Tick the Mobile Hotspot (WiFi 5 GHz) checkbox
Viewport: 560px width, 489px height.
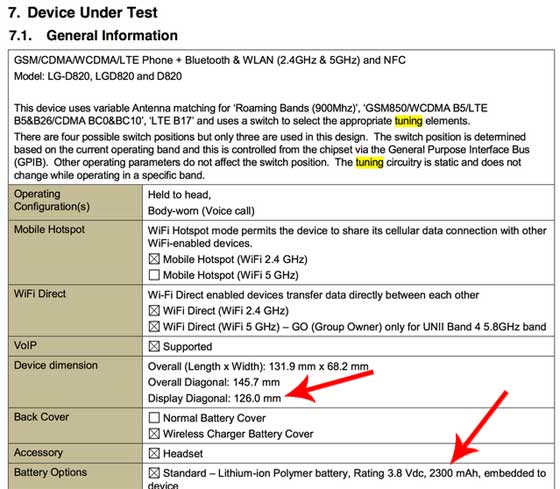point(154,275)
